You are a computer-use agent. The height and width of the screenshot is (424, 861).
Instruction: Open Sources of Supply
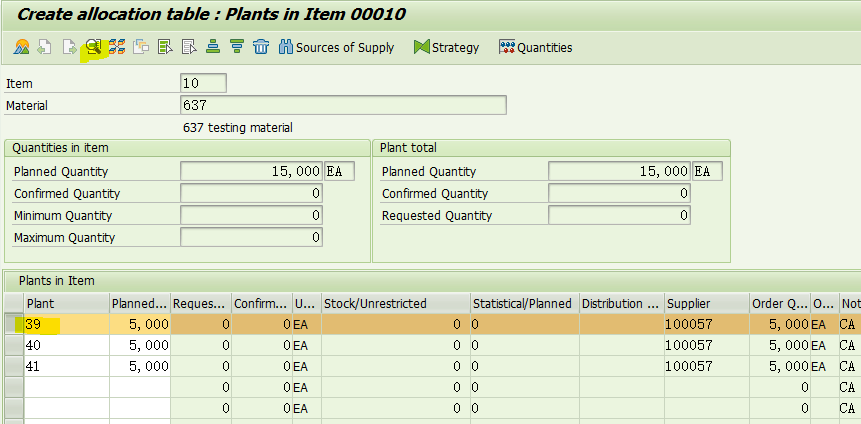tap(336, 48)
